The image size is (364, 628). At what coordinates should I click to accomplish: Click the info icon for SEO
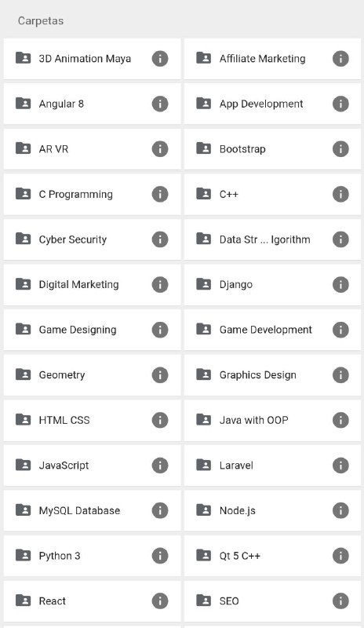point(340,601)
